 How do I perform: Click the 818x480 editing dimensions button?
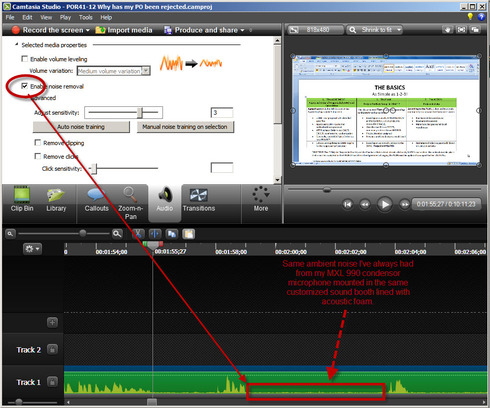[315, 30]
